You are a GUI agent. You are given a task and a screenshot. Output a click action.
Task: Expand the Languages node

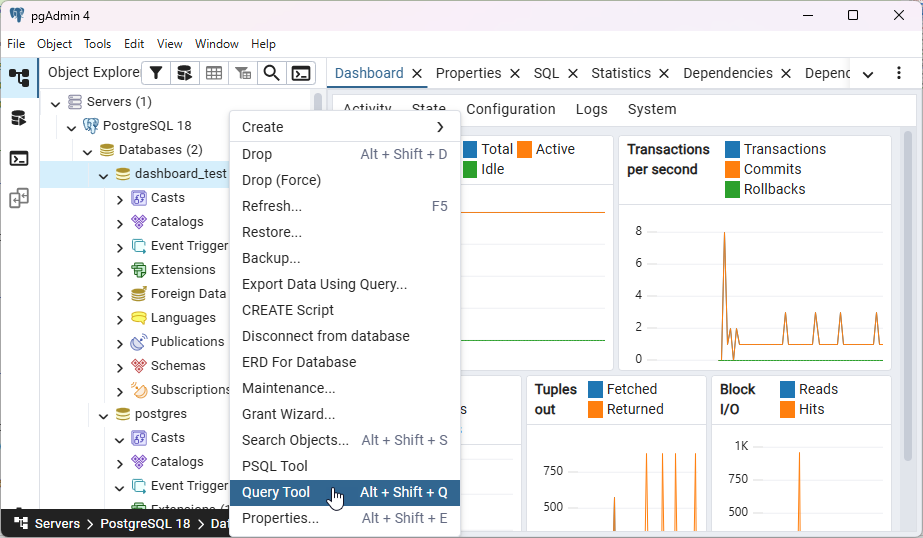119,320
